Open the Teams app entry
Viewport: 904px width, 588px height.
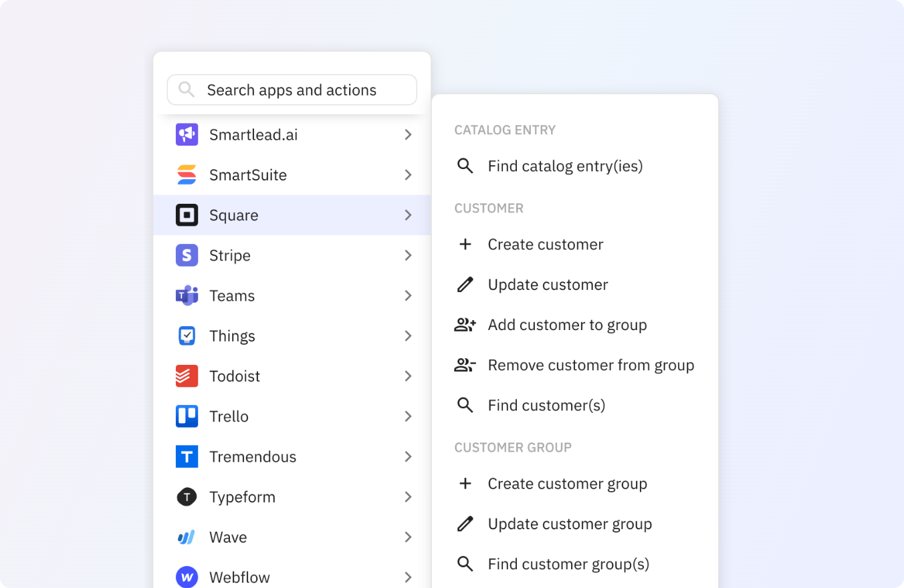click(292, 295)
